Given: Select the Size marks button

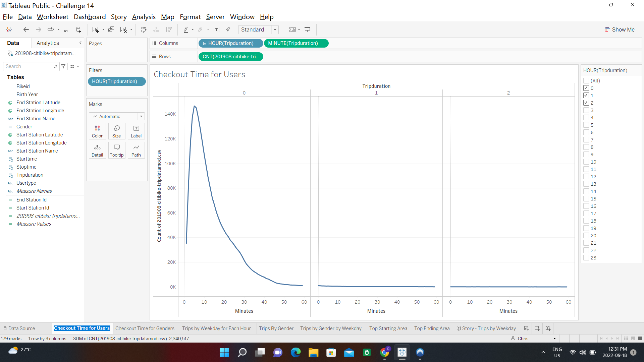Looking at the screenshot, I should pyautogui.click(x=116, y=131).
